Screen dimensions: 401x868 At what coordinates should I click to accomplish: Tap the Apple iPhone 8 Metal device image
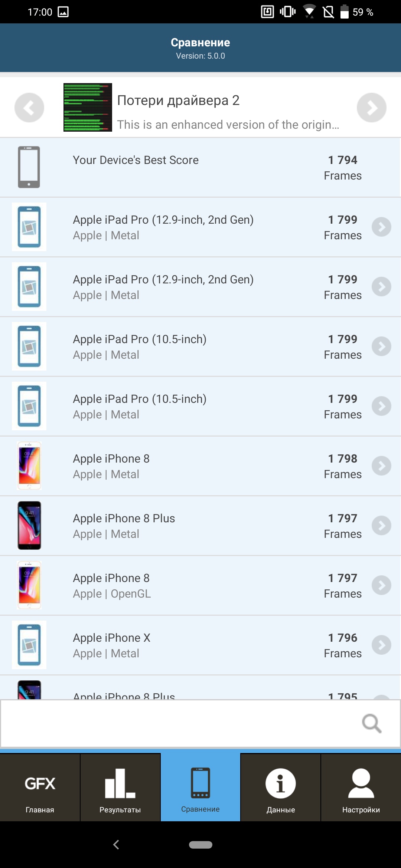(x=29, y=466)
